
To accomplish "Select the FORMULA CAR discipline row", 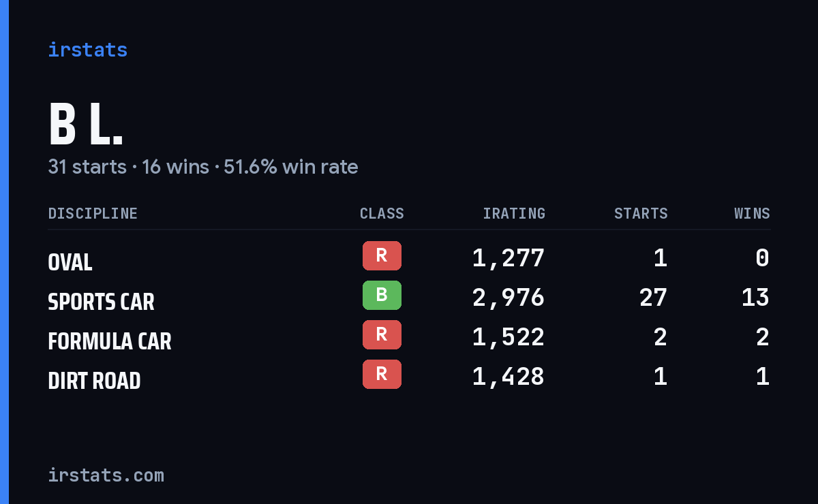I will (409, 336).
